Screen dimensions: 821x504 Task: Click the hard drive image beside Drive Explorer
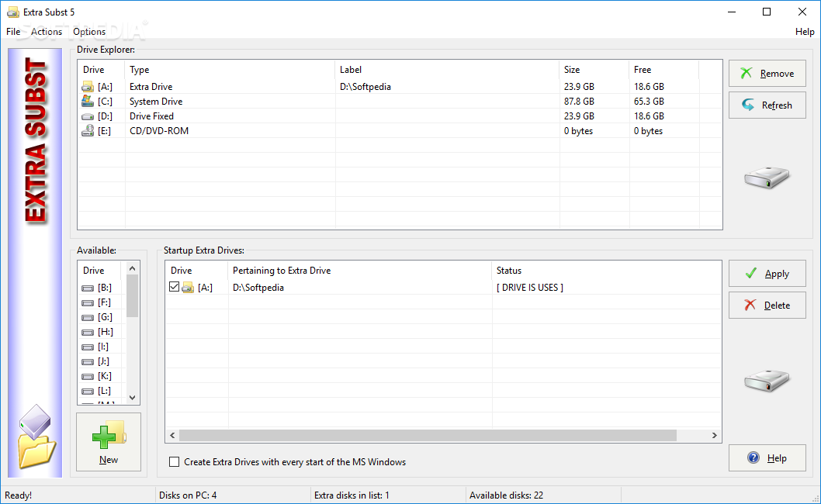point(767,178)
